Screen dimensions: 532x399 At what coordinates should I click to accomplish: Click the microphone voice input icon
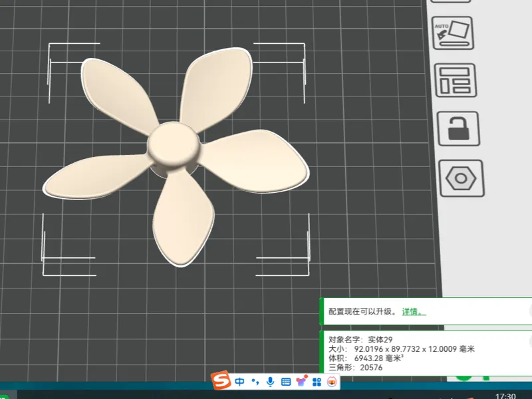point(271,382)
